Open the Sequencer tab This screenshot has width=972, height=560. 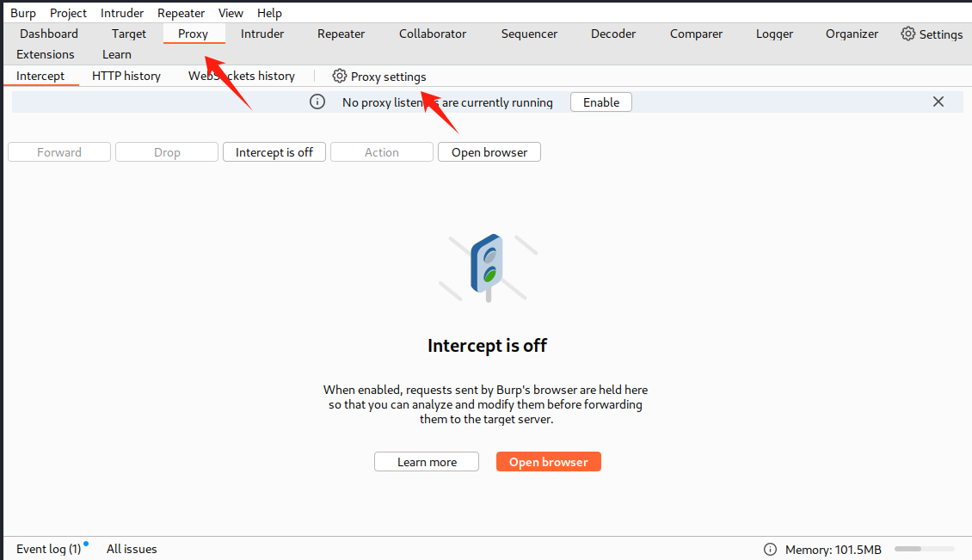[x=529, y=34]
